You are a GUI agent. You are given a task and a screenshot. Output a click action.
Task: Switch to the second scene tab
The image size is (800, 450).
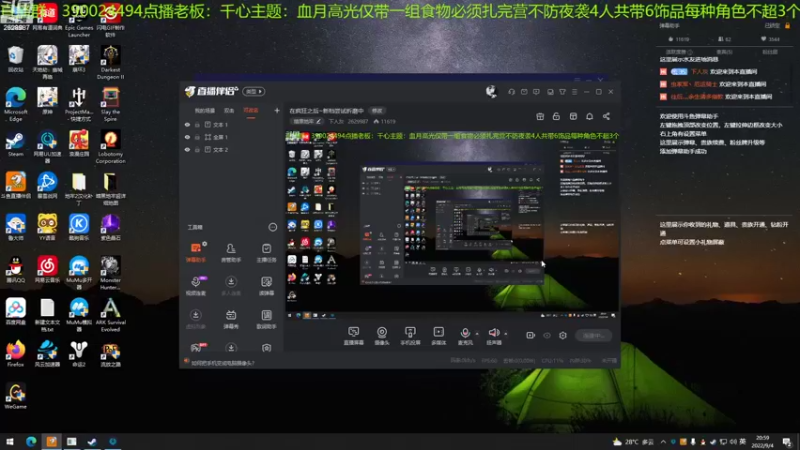[x=229, y=110]
